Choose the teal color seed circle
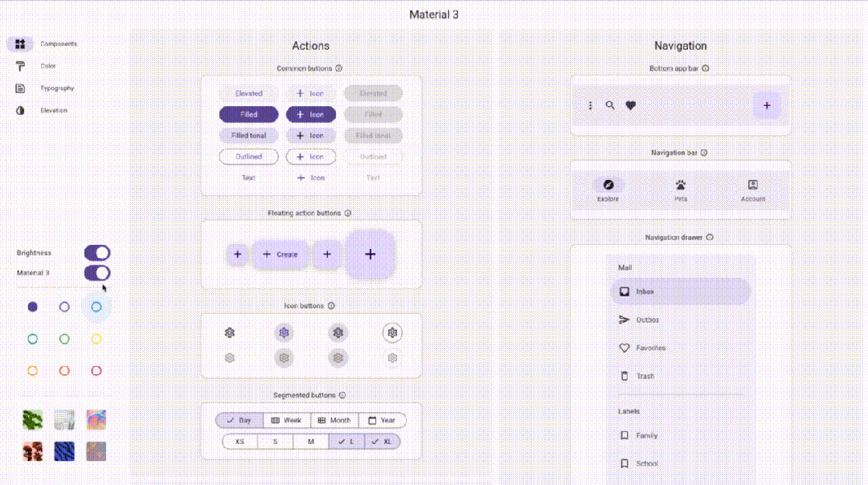868x485 pixels. coord(33,338)
